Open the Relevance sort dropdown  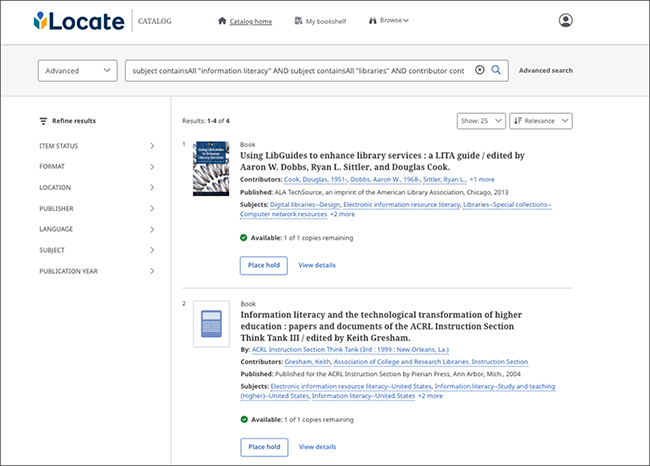(x=541, y=121)
